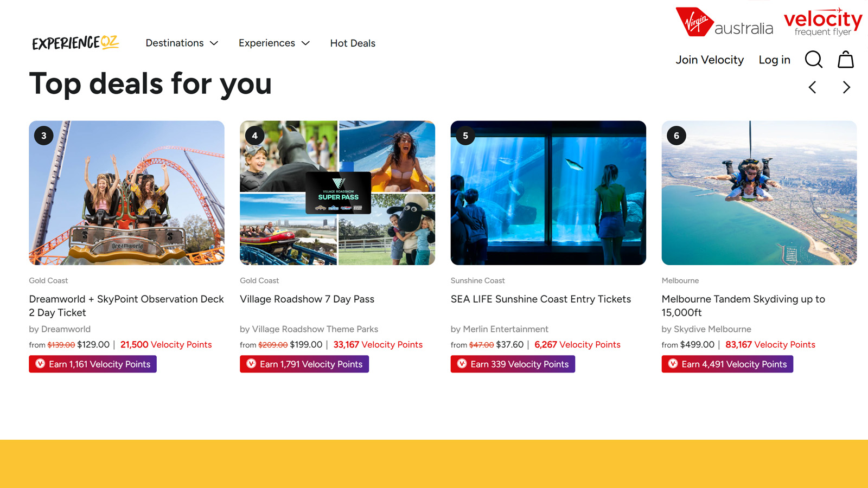
Task: Expand the Experiences dropdown menu
Action: pyautogui.click(x=274, y=43)
